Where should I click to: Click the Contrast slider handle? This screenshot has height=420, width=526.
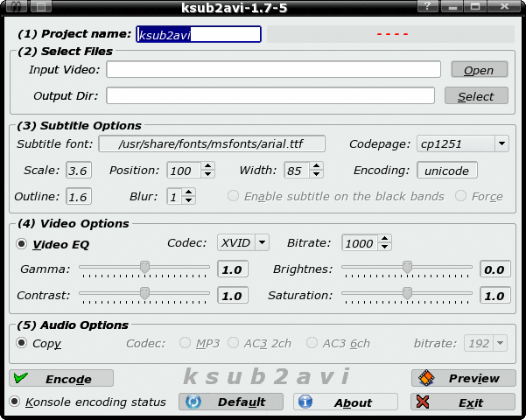145,293
